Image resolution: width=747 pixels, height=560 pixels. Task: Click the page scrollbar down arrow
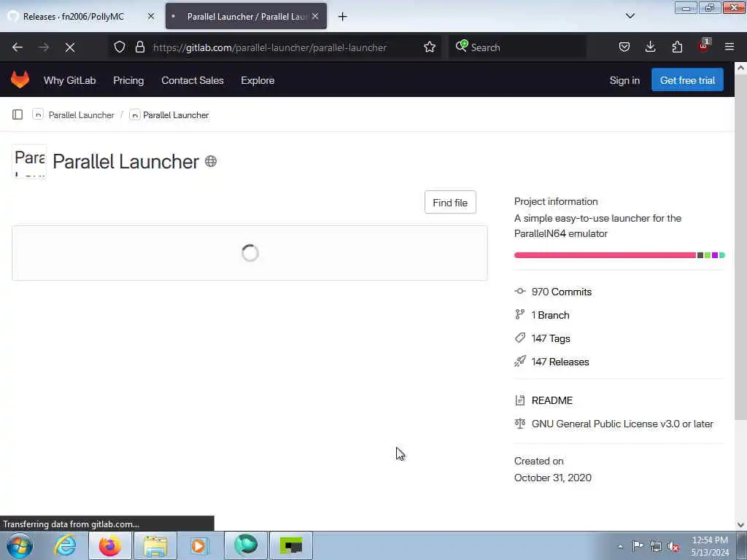740,525
